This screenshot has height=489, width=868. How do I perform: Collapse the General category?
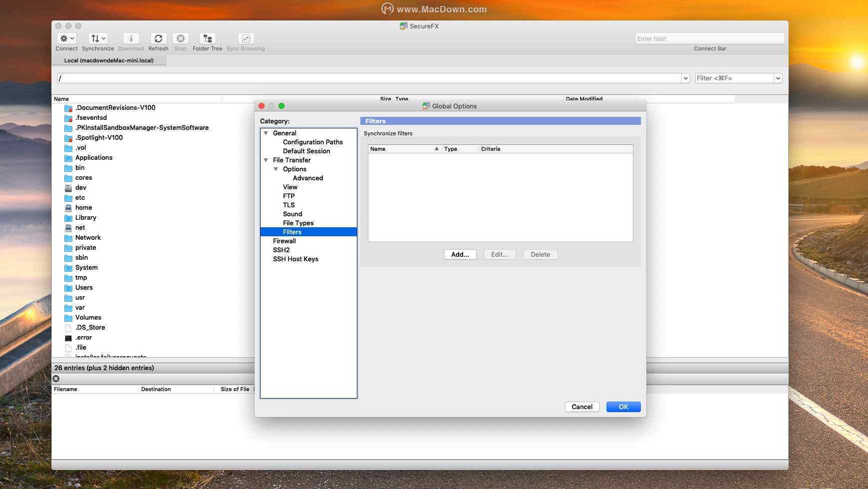266,133
